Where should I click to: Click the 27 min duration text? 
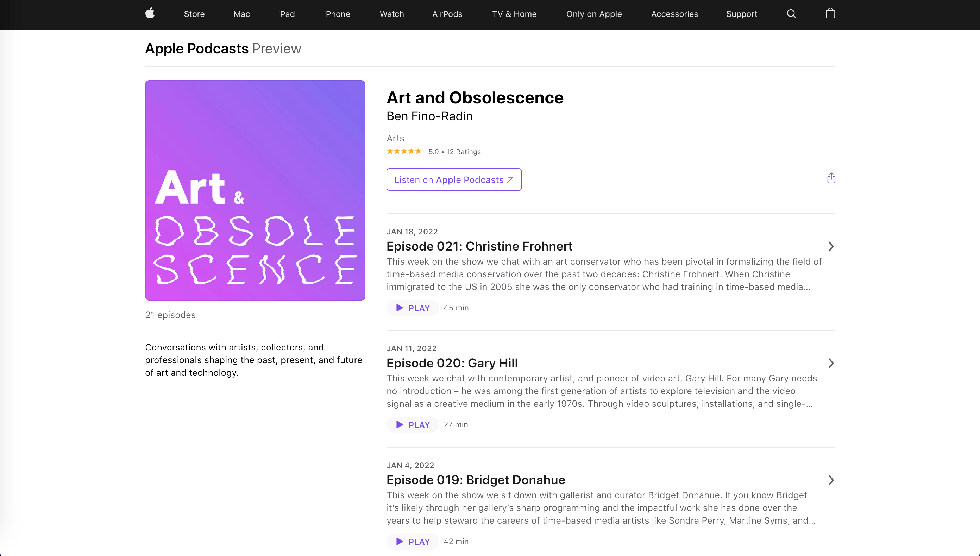coord(456,425)
